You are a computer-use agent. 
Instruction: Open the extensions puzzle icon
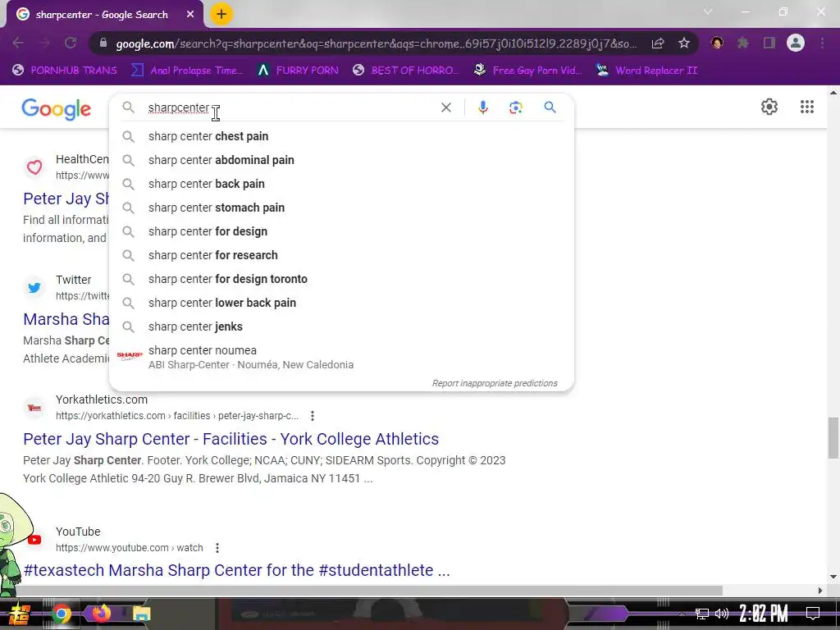click(x=743, y=43)
